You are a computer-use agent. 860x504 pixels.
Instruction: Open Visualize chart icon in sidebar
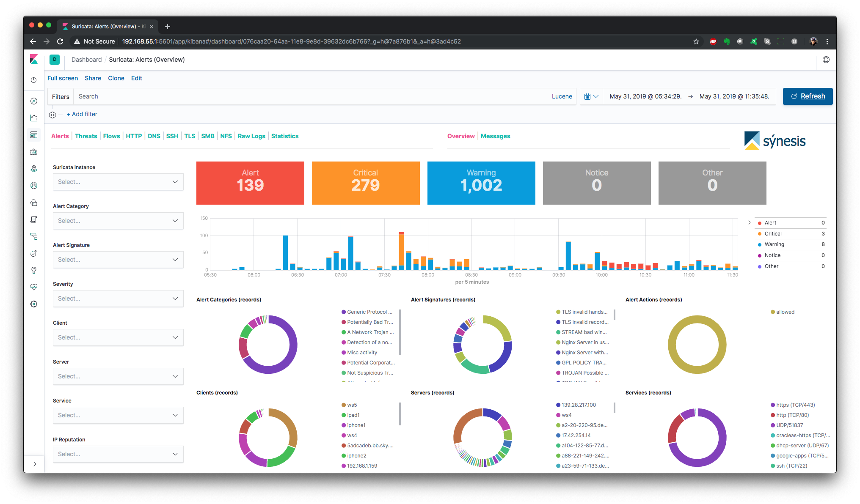pos(34,118)
